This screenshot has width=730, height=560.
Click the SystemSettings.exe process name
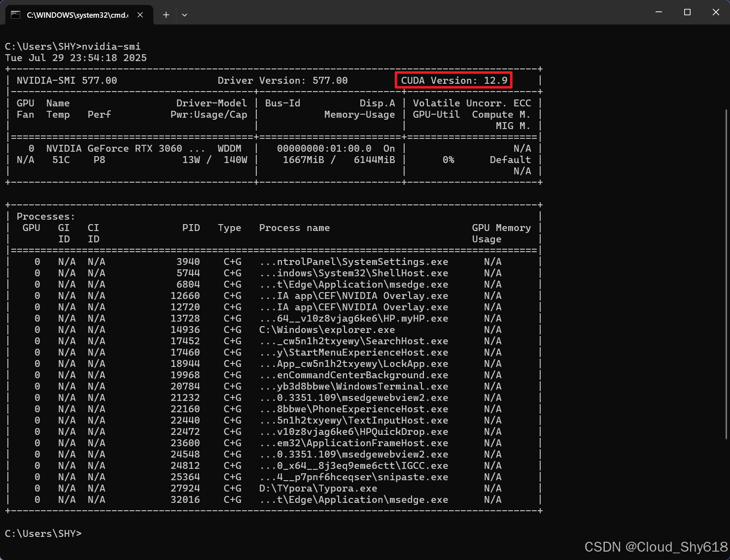tap(354, 262)
